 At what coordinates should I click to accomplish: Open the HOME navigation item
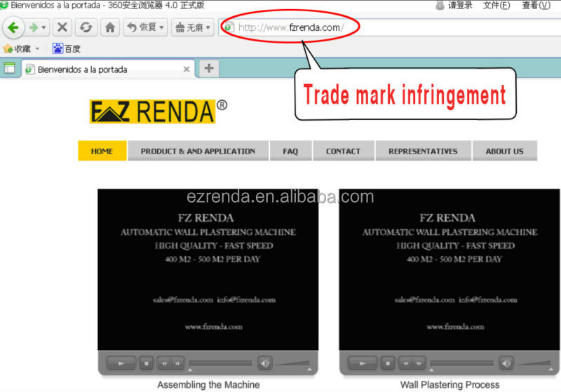102,151
